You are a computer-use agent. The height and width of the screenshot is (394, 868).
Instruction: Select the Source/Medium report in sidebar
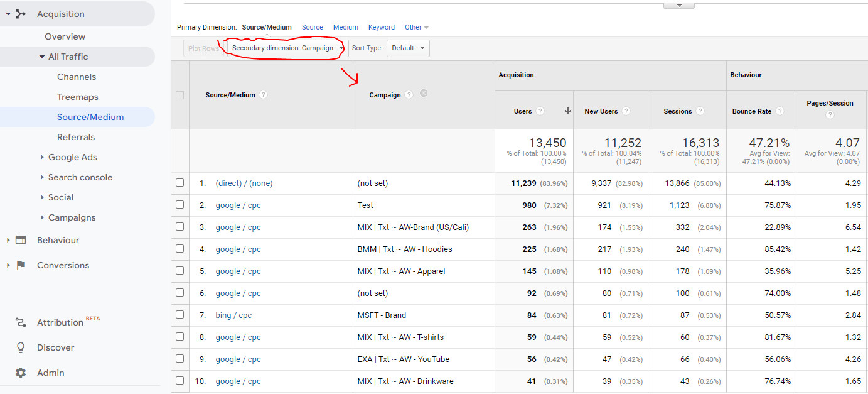click(90, 117)
